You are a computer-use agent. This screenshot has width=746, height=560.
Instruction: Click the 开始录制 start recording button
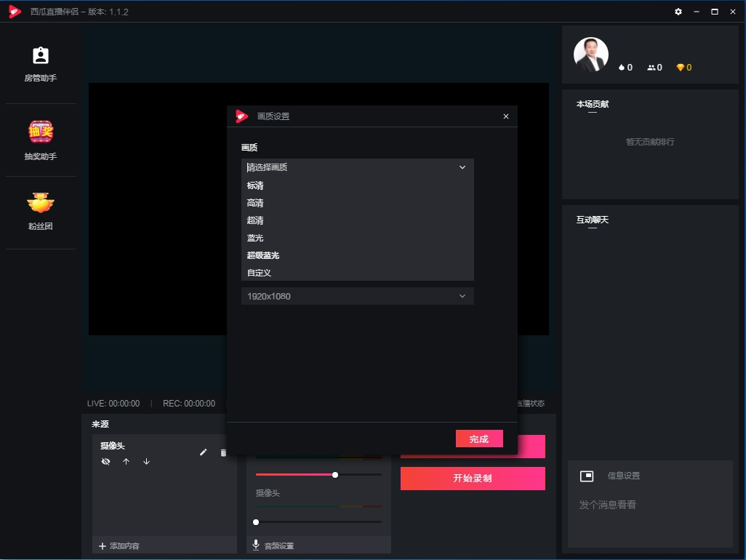click(473, 479)
